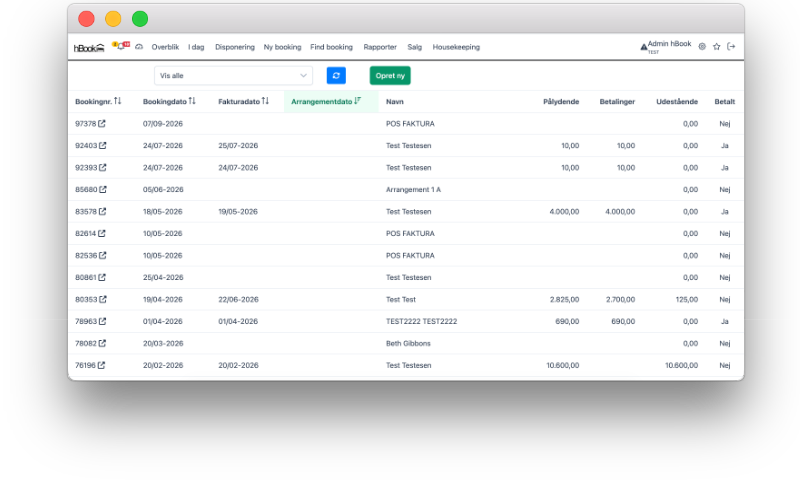Open booking 78082 external link icon
Image resolution: width=800 pixels, height=481 pixels.
point(102,343)
